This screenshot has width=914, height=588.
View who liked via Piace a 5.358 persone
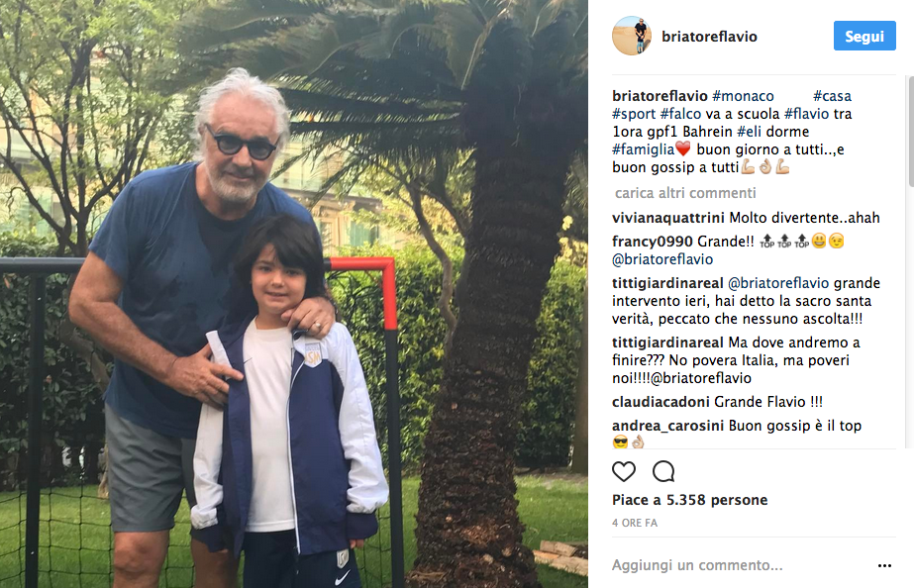[x=689, y=500]
